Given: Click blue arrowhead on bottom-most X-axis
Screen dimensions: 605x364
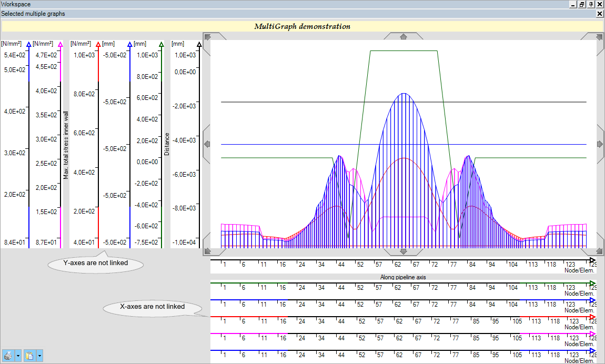Looking at the screenshot, I should pos(593,350).
